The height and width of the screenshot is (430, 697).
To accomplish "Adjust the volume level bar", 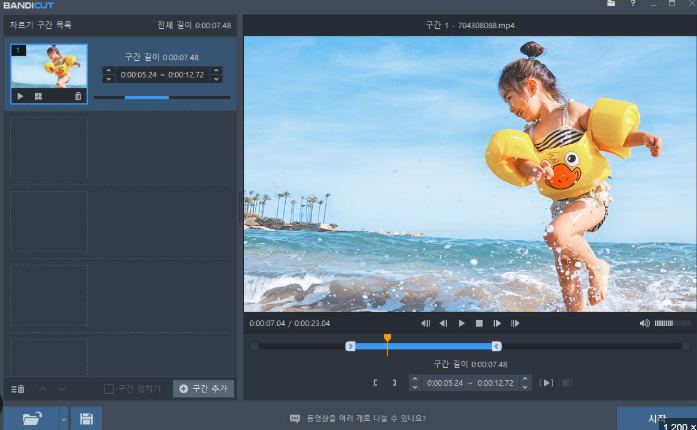I will pos(673,323).
